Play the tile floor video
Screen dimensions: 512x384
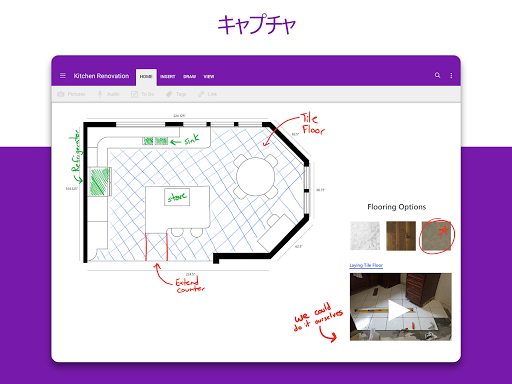(401, 307)
